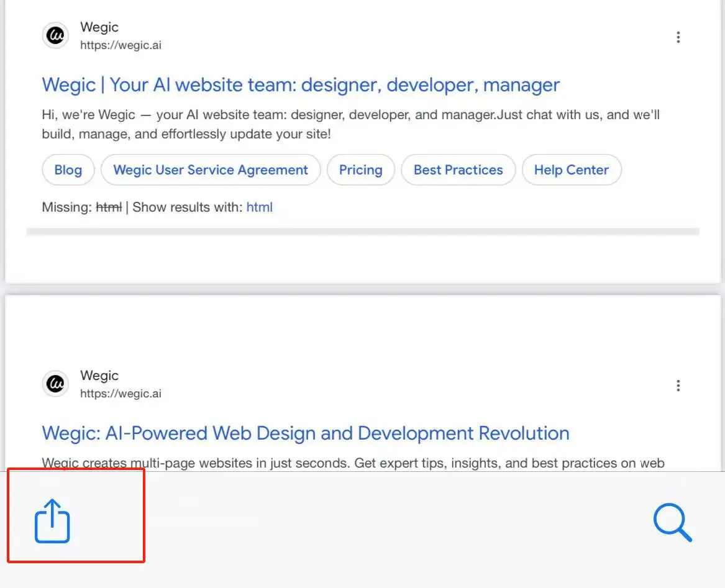Click the 'Missing: html' text

[x=82, y=207]
